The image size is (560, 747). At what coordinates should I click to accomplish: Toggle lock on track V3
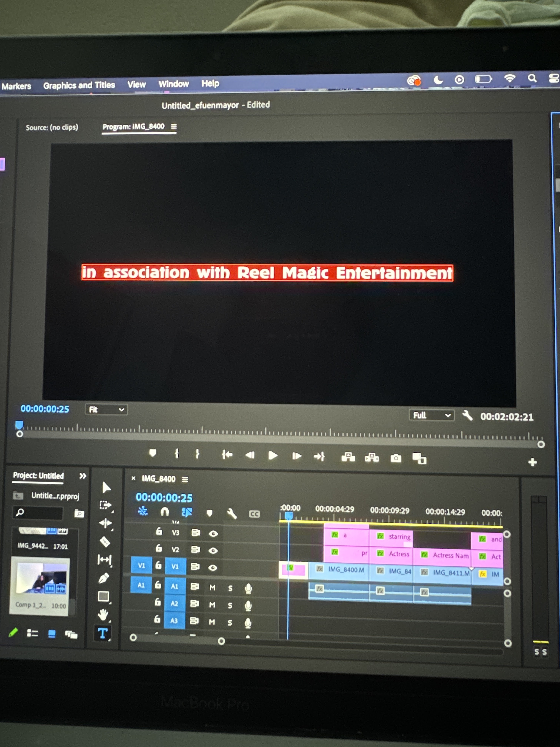coord(159,532)
